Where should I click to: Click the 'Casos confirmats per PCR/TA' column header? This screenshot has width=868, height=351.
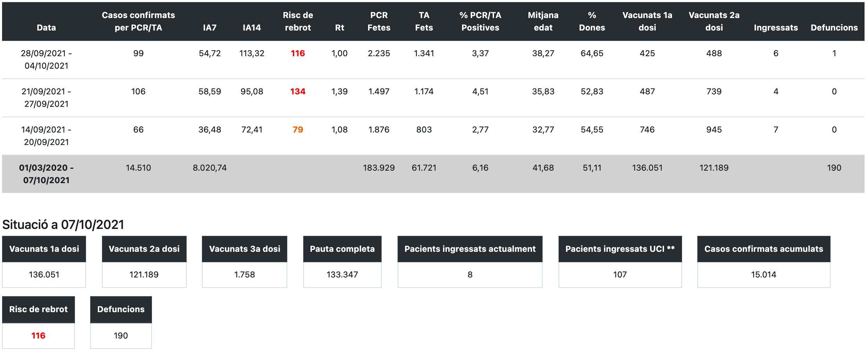point(138,22)
